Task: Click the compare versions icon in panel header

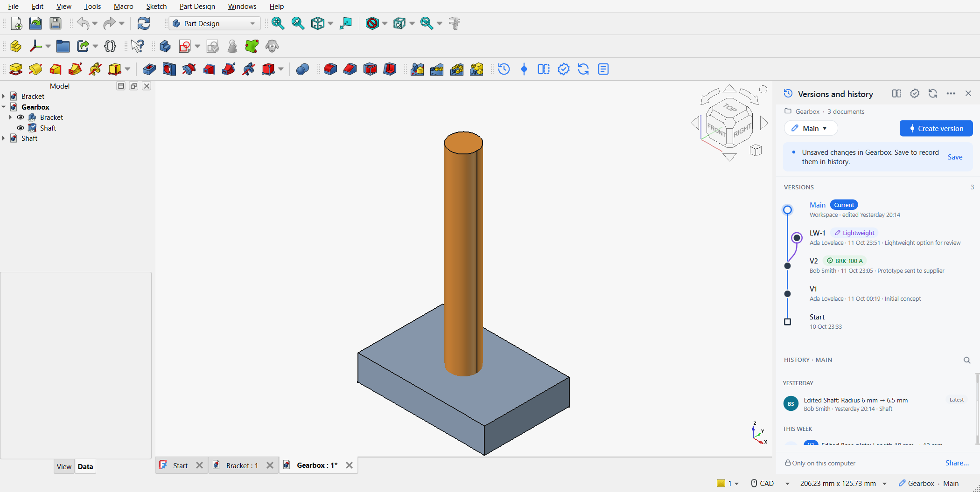Action: pos(896,94)
